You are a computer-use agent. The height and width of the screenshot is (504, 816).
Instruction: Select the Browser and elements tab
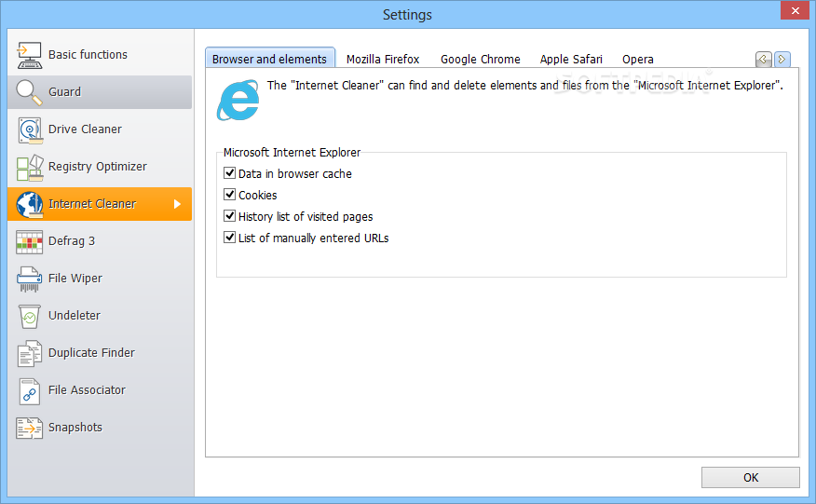coord(269,59)
